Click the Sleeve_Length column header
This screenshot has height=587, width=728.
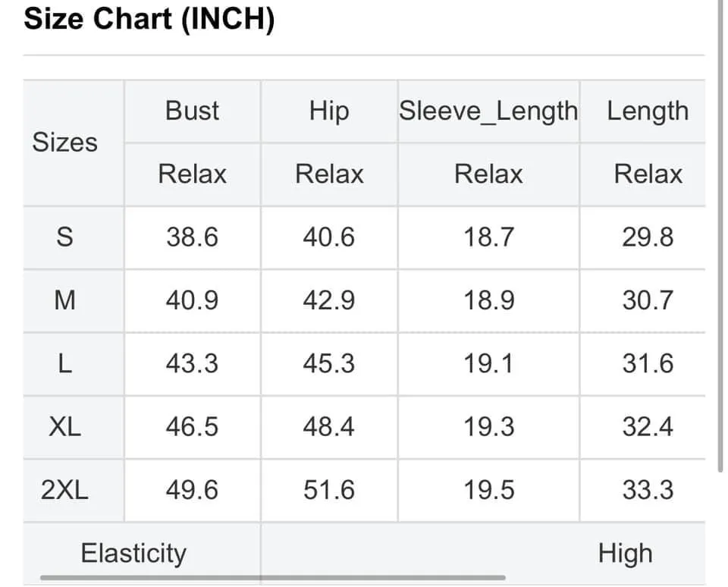(488, 111)
